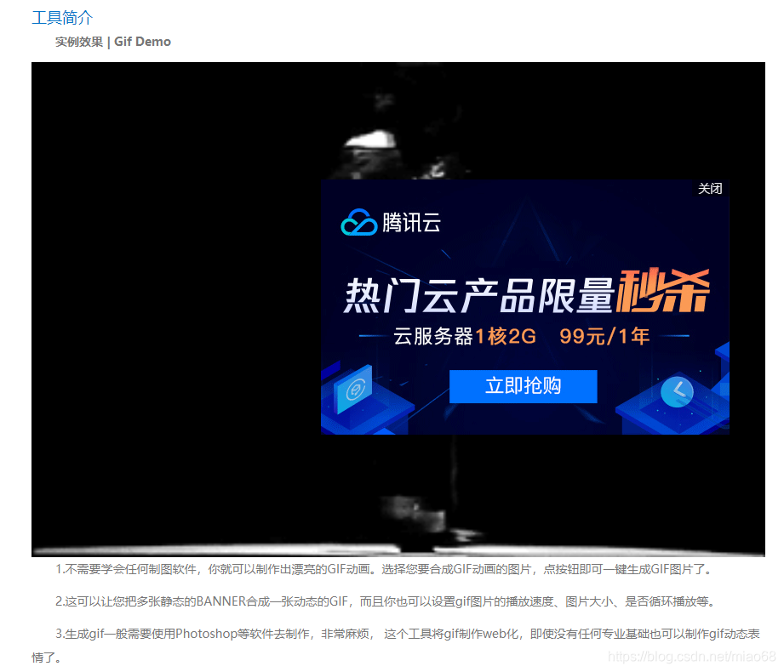Click the clock icon in the ad
The image size is (784, 672).
point(677,390)
